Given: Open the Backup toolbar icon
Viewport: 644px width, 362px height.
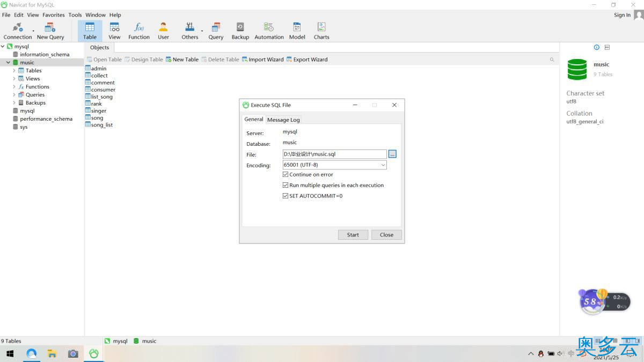Looking at the screenshot, I should click(240, 31).
